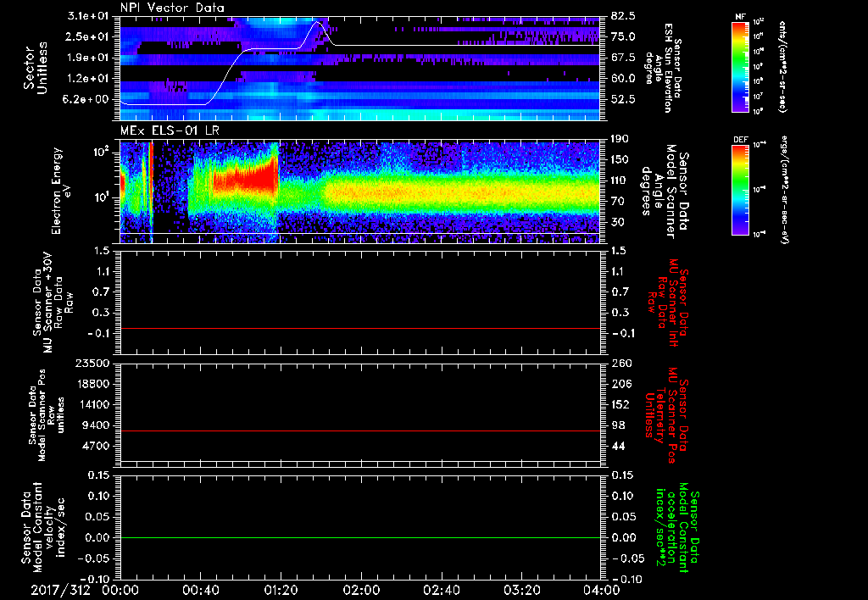Image resolution: width=868 pixels, height=600 pixels.
Task: Click the '60.0' Sun Elevation tick label
Action: [x=623, y=79]
